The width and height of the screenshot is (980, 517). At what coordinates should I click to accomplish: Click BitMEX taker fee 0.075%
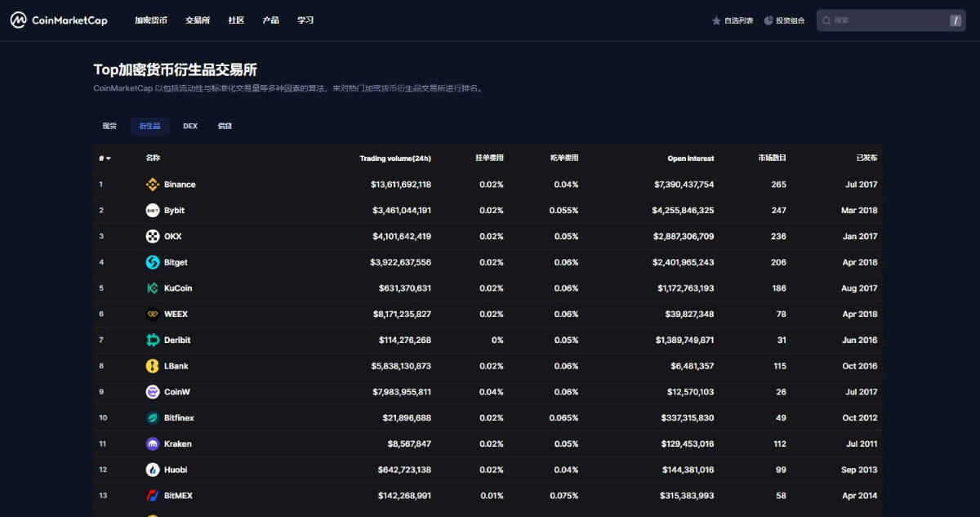pos(563,496)
